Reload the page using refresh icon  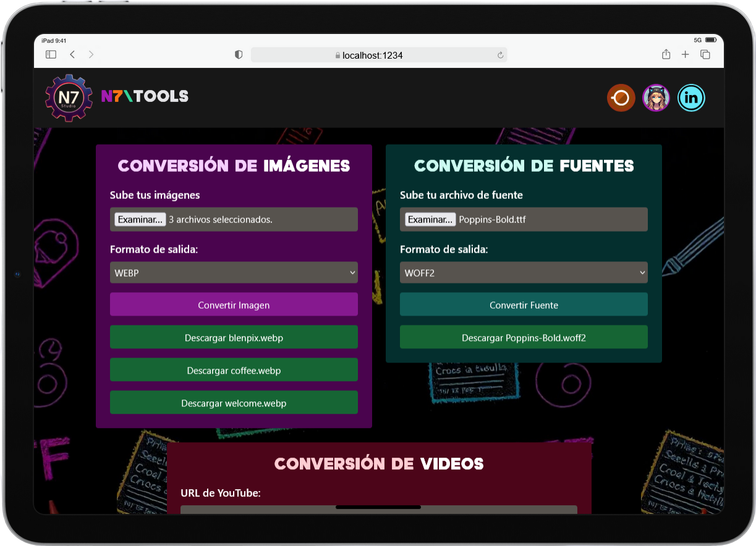click(500, 56)
